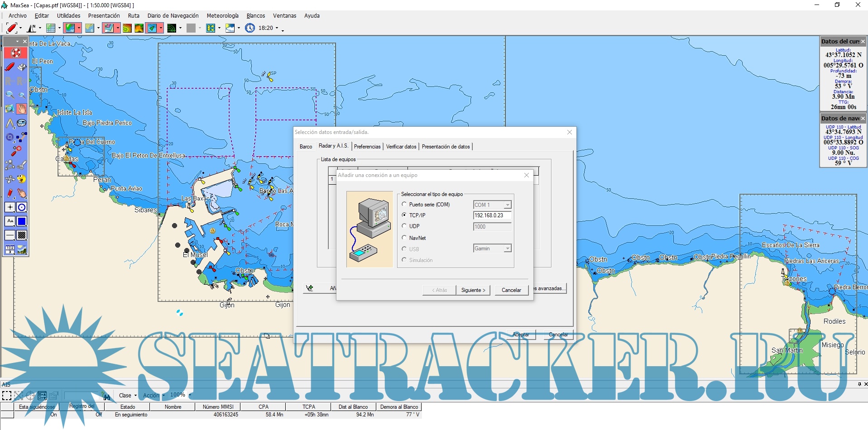Switch to the Preferencias tab

coord(367,147)
